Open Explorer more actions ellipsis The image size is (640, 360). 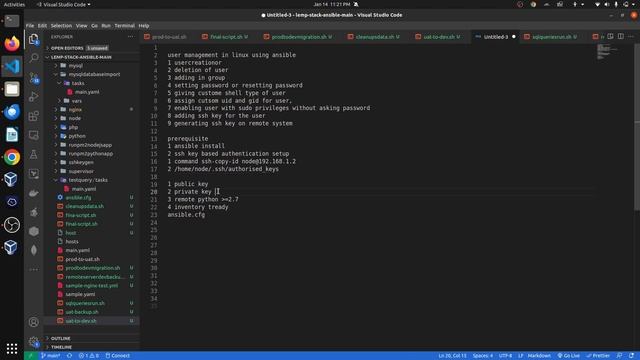click(x=131, y=37)
